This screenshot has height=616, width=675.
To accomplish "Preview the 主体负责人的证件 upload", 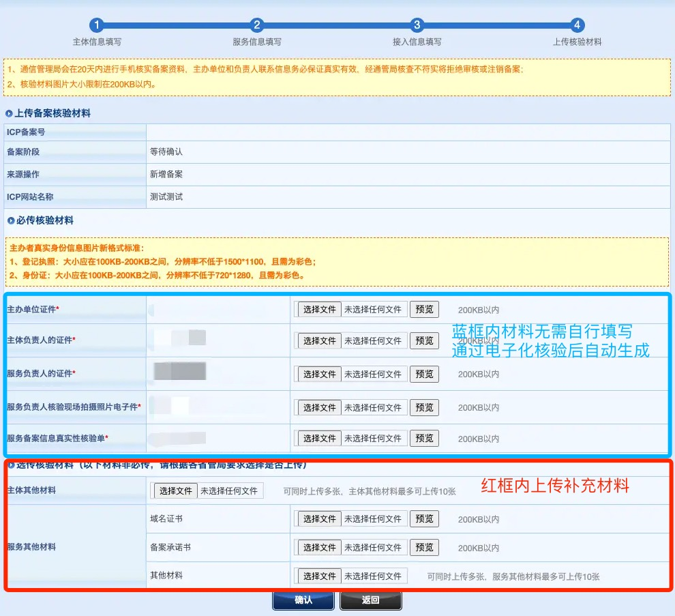I will click(x=424, y=340).
